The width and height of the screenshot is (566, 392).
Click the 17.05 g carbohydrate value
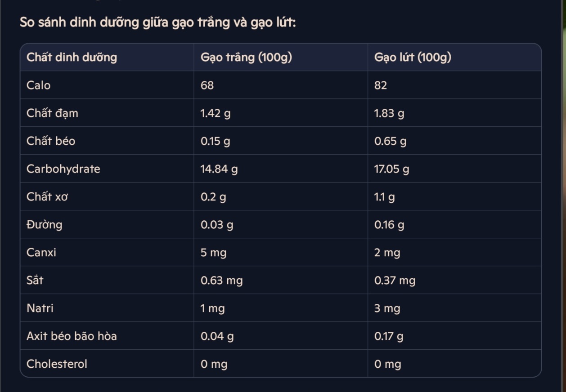(x=391, y=169)
